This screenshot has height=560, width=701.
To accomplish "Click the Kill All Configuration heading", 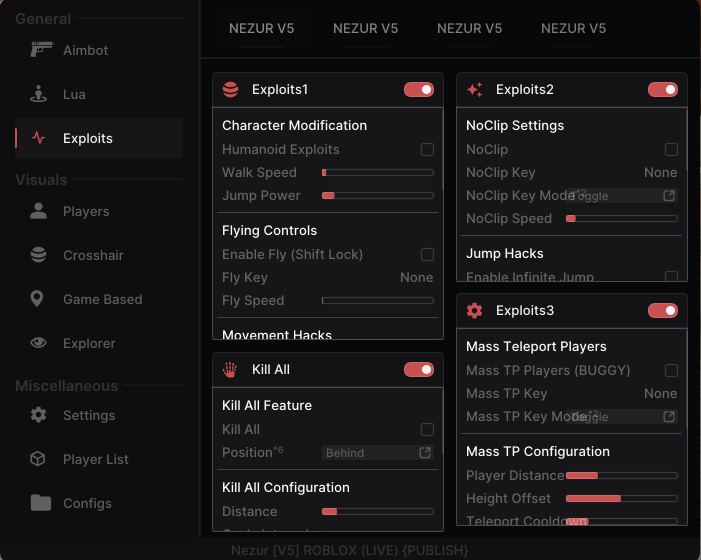I will pyautogui.click(x=286, y=487).
